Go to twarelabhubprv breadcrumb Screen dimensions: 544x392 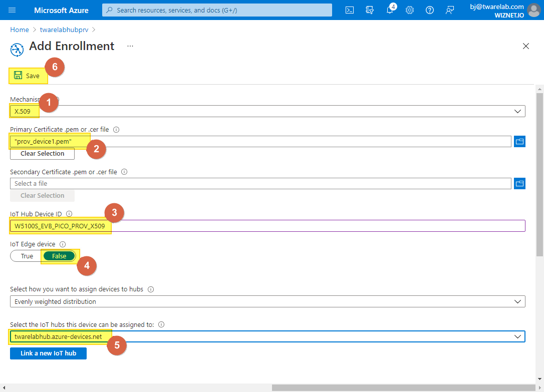(x=64, y=30)
